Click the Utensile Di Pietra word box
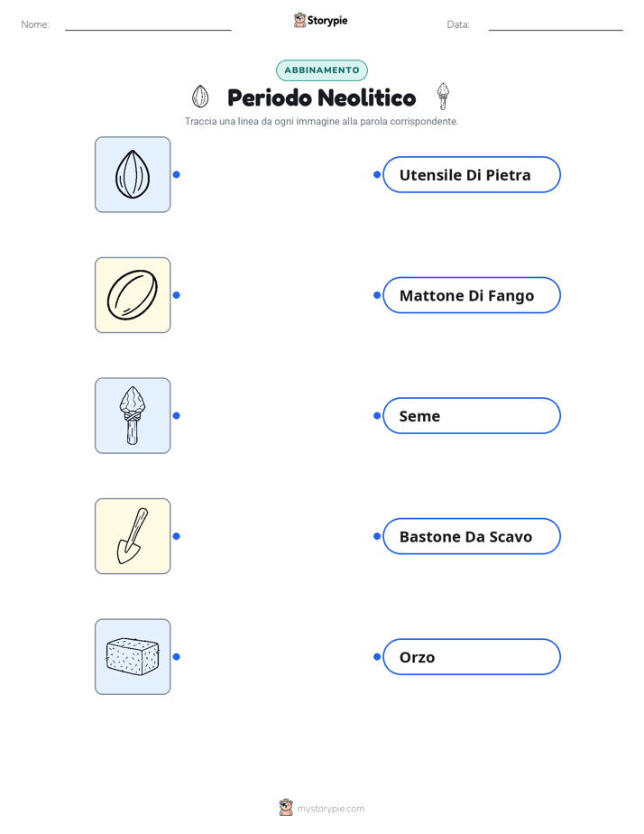644x834 pixels. click(472, 174)
